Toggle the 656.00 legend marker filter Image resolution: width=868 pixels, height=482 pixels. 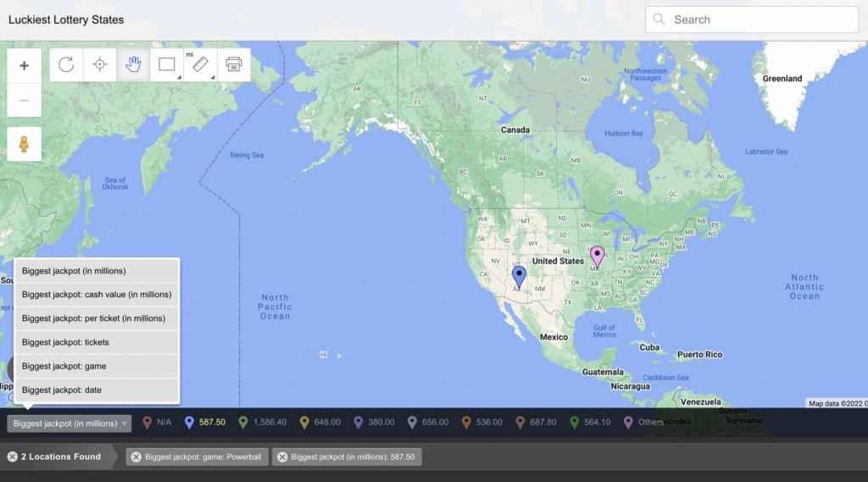tap(428, 422)
